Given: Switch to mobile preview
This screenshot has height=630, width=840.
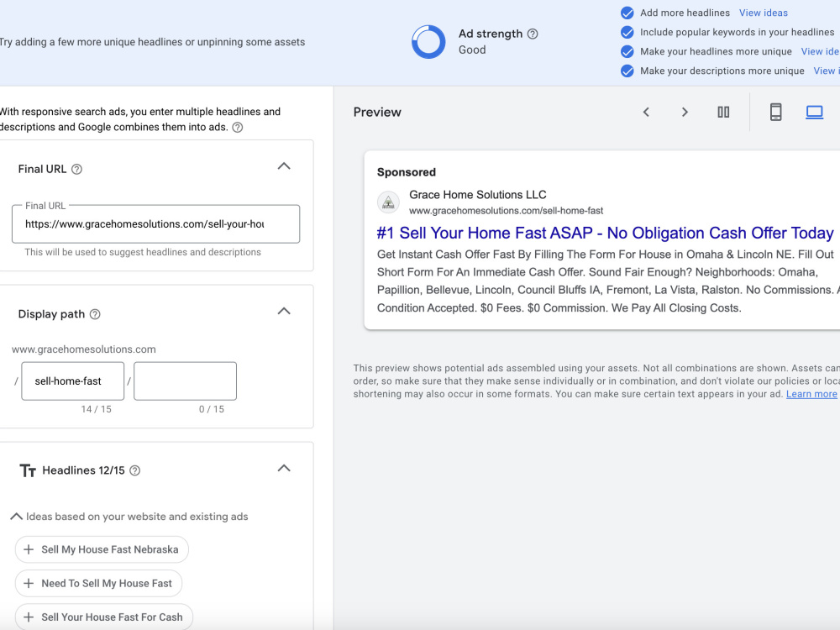Looking at the screenshot, I should pyautogui.click(x=775, y=112).
